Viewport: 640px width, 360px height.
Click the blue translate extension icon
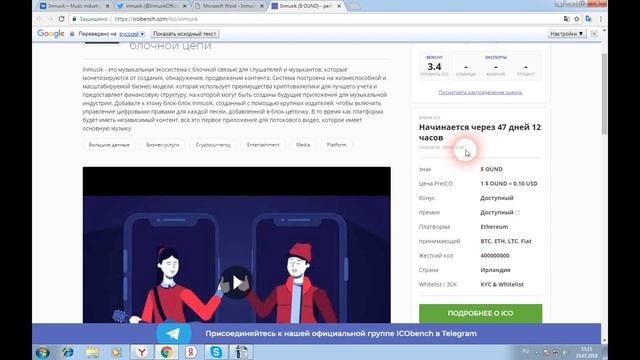[588, 19]
